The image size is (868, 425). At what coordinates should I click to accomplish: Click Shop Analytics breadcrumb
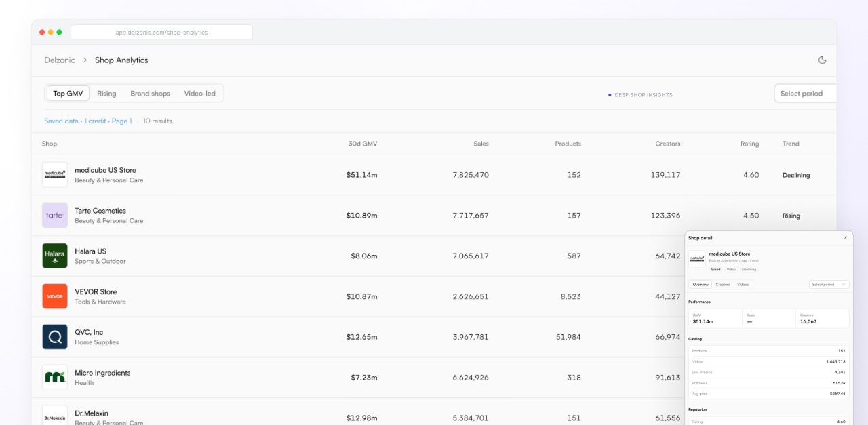pyautogui.click(x=121, y=60)
